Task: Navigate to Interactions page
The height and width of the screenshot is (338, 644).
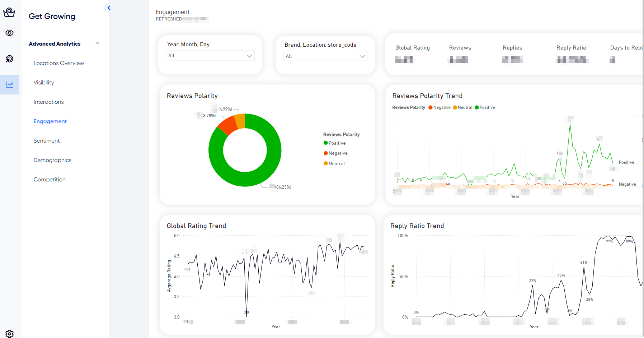Action: (x=48, y=102)
